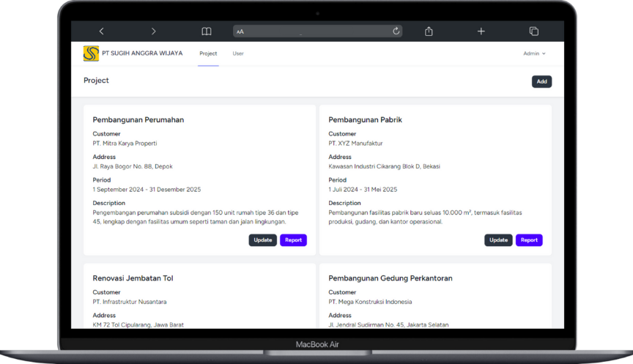Click Update on Pembangunan Perumahan card
Screen dimensions: 633x364
coord(262,240)
